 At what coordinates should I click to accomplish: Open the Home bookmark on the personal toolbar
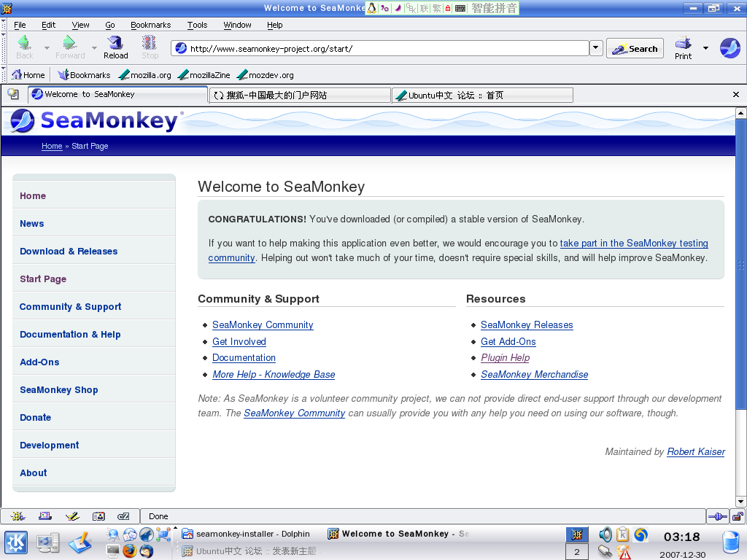[28, 75]
